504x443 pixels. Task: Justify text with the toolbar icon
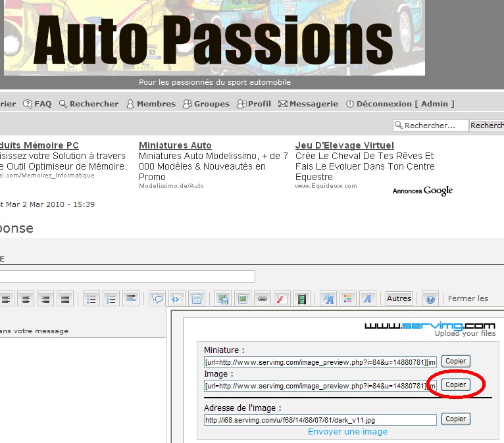tap(65, 299)
